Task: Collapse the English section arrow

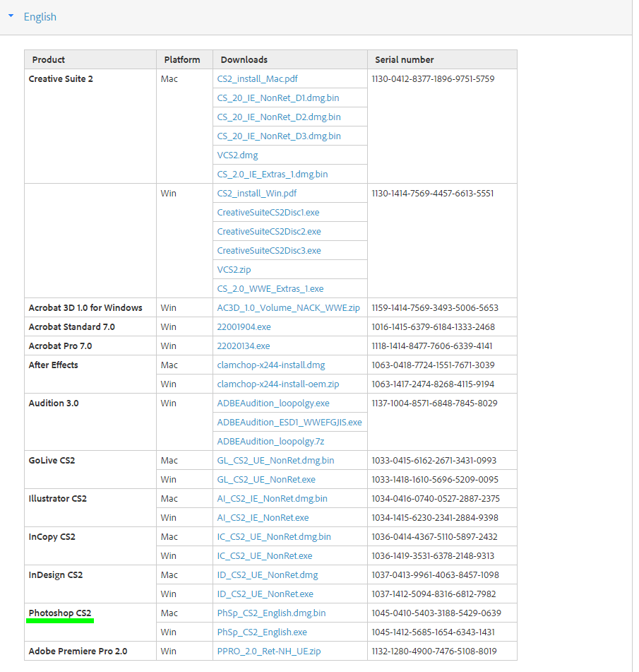Action: (11, 16)
